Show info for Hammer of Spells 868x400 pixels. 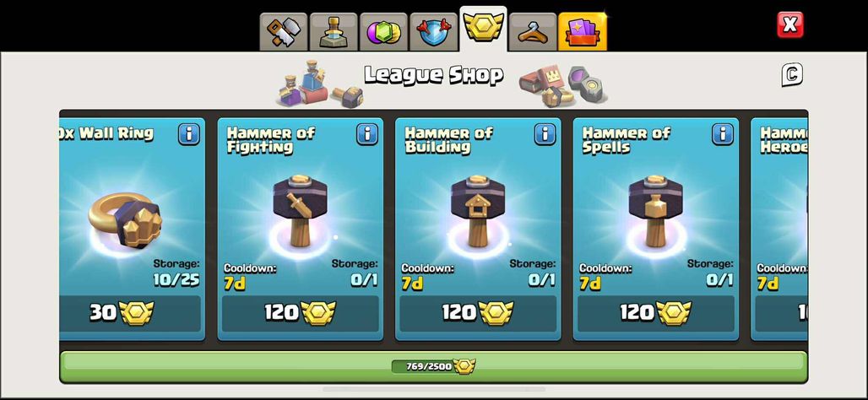point(723,134)
